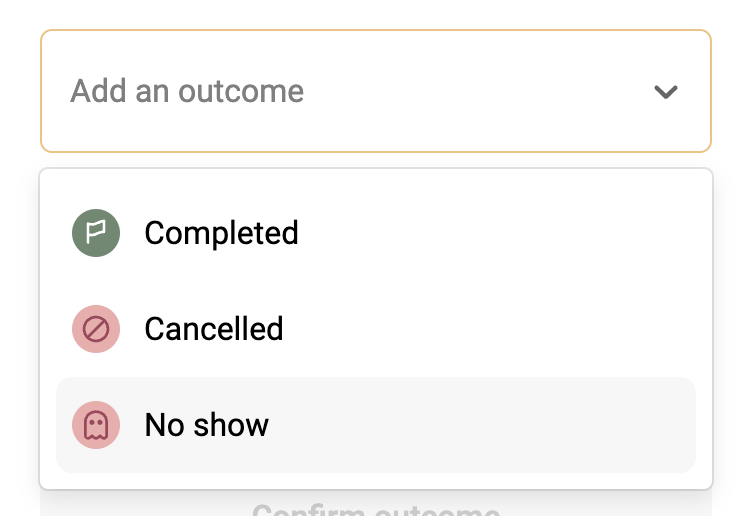Mark the outcome as Completed
The width and height of the screenshot is (736, 516).
tap(376, 233)
